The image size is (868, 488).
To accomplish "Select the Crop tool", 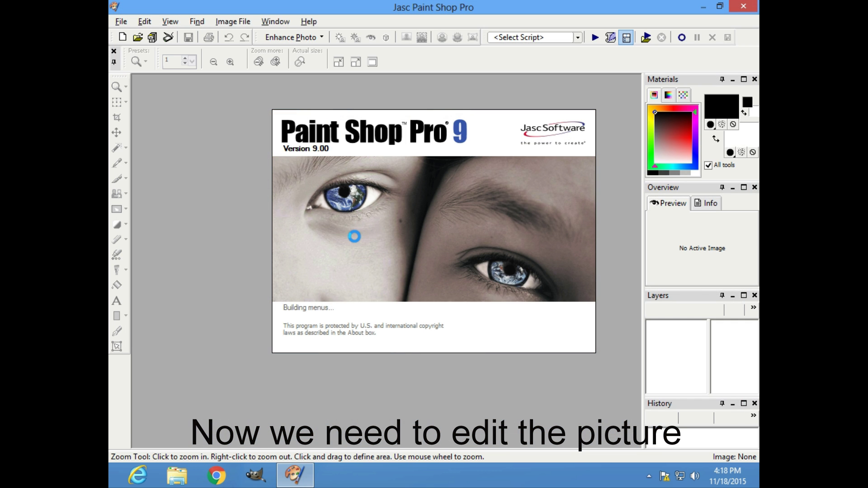I will click(117, 117).
